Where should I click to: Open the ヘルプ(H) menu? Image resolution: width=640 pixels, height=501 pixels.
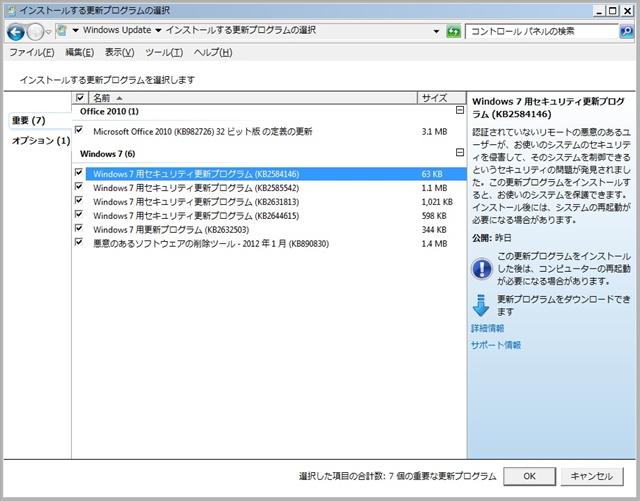coord(213,52)
